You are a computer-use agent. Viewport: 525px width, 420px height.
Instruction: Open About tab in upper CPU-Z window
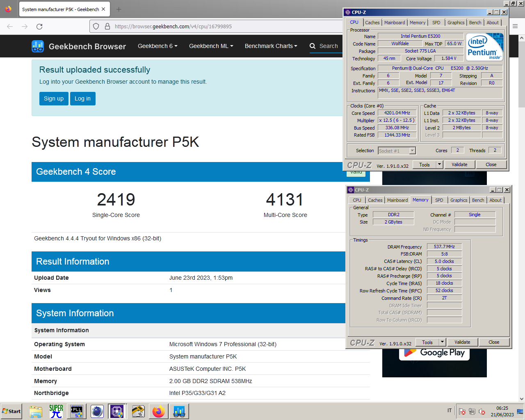coord(493,23)
